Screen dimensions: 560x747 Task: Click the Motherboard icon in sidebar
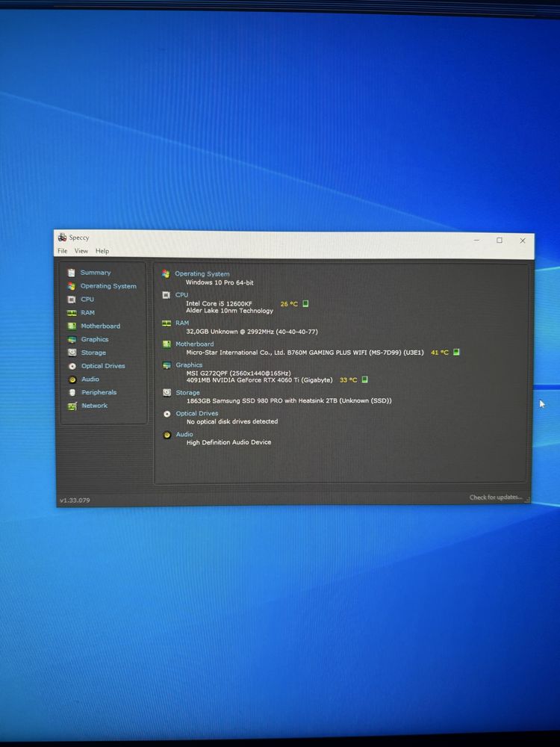(x=72, y=326)
